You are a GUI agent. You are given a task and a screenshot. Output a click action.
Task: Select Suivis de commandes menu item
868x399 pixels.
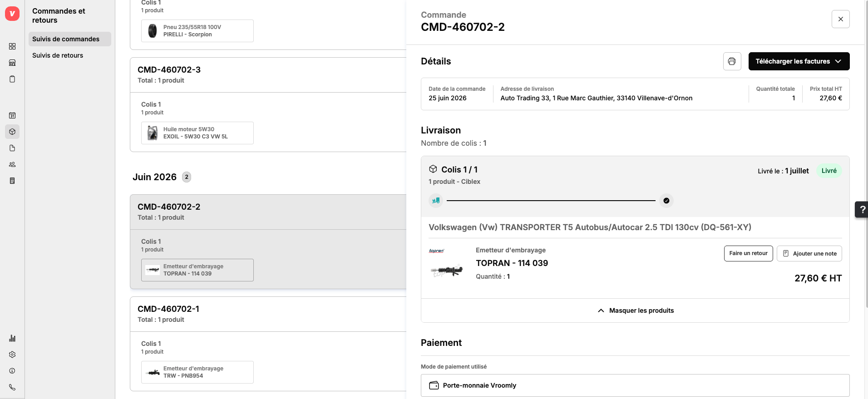tap(70, 39)
